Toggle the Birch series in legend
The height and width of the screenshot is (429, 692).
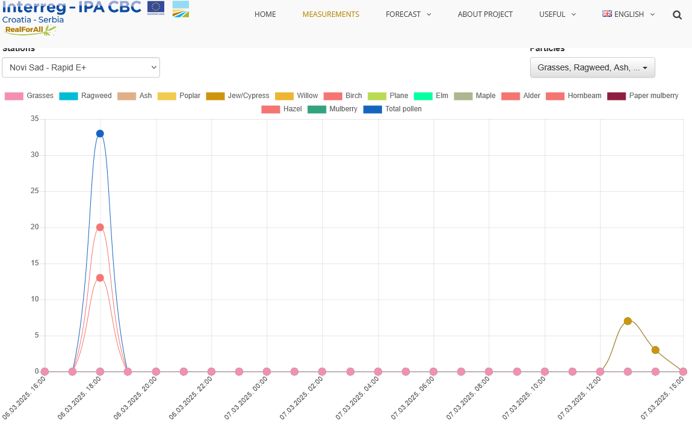point(342,96)
